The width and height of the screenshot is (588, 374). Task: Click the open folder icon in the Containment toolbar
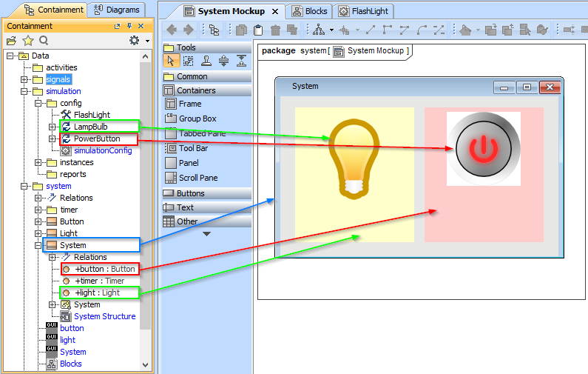11,41
